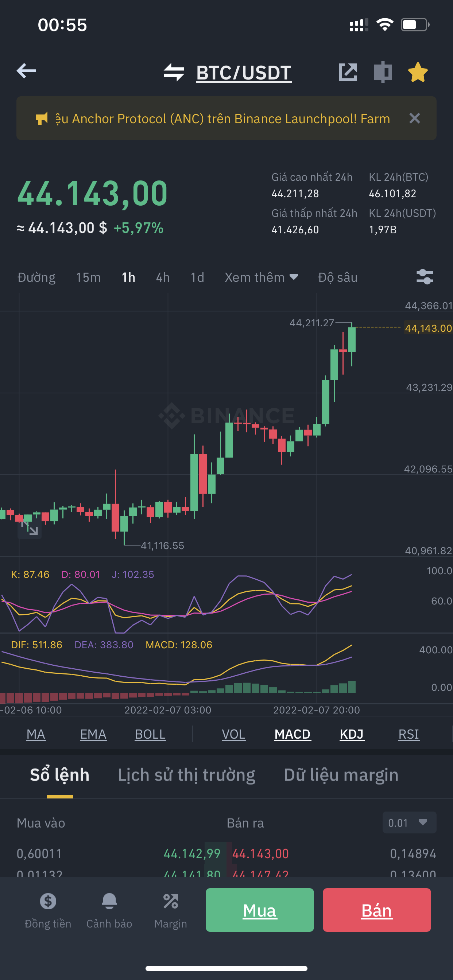
Task: Tap the chart low label 41,116.55
Action: (163, 545)
